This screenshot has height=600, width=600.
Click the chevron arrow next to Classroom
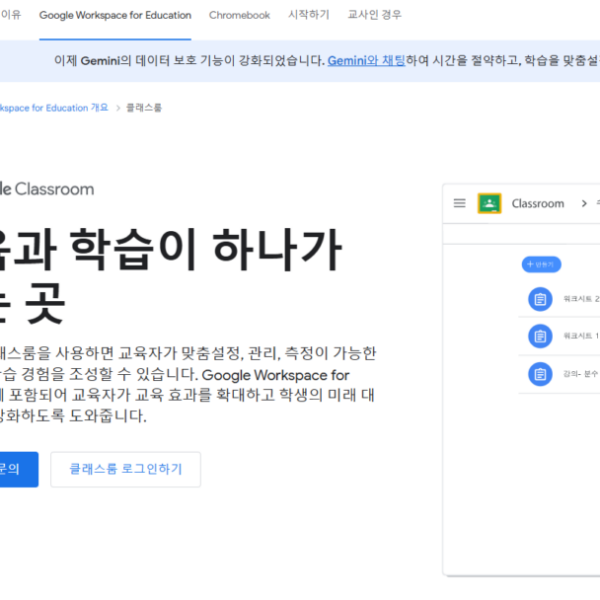[x=584, y=204]
